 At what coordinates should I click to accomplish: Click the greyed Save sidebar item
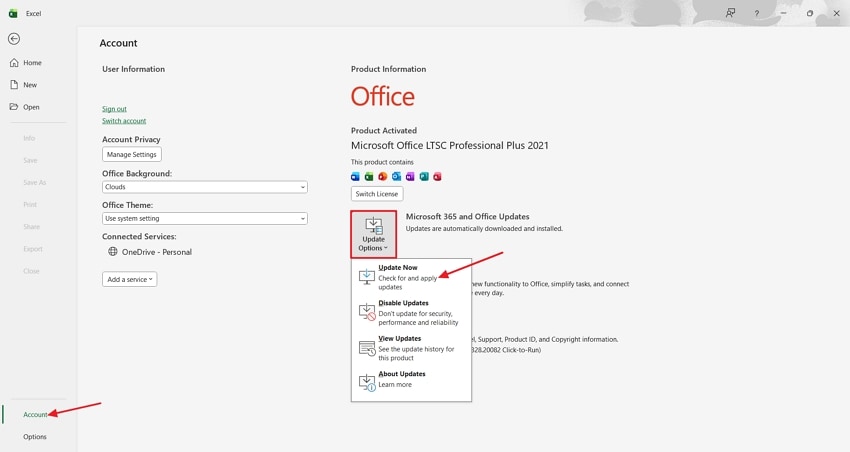pos(30,160)
